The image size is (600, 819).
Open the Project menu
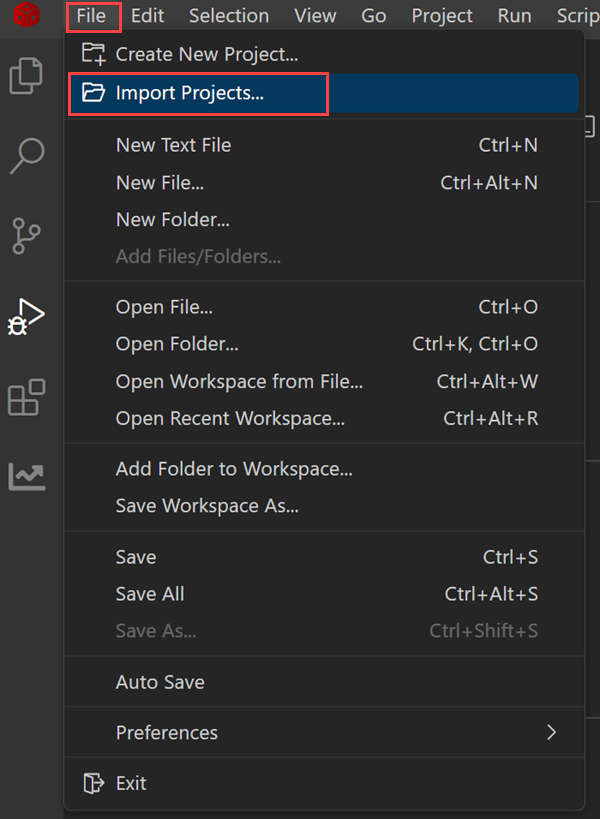click(442, 16)
